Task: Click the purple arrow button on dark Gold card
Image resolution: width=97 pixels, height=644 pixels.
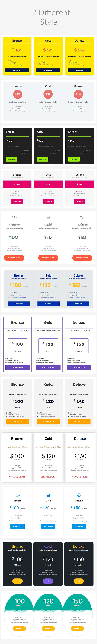Action: tap(48, 581)
